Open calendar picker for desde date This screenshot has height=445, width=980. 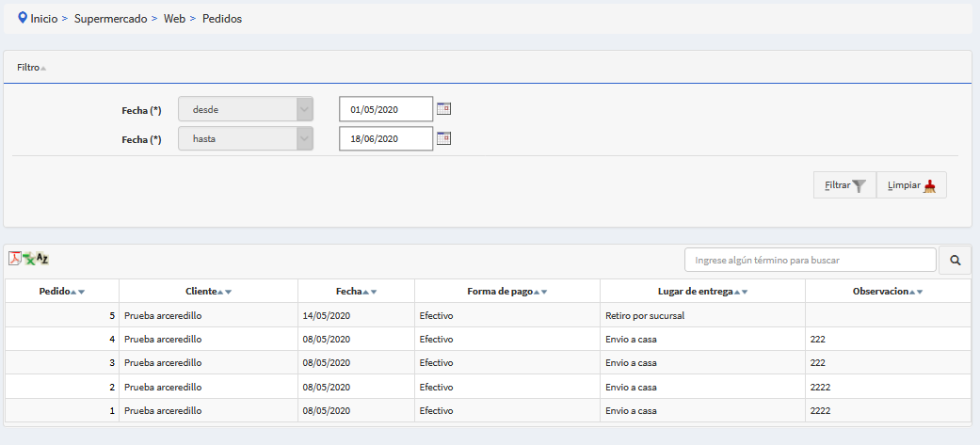point(444,109)
